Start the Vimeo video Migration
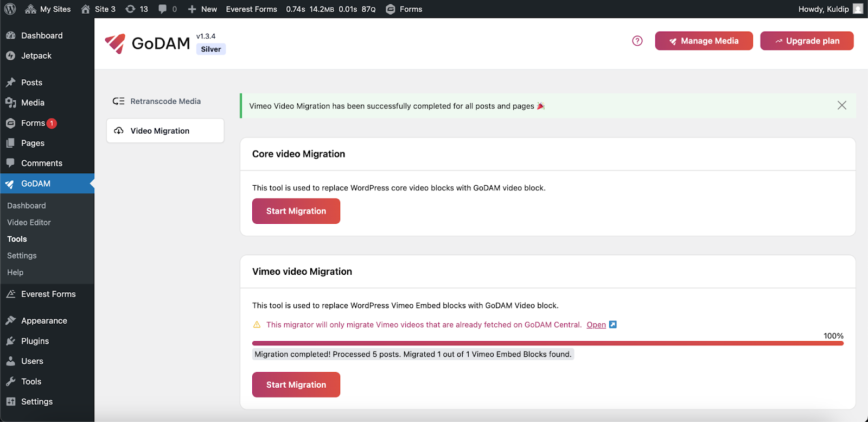Screen dimensions: 868x422 tap(296, 385)
